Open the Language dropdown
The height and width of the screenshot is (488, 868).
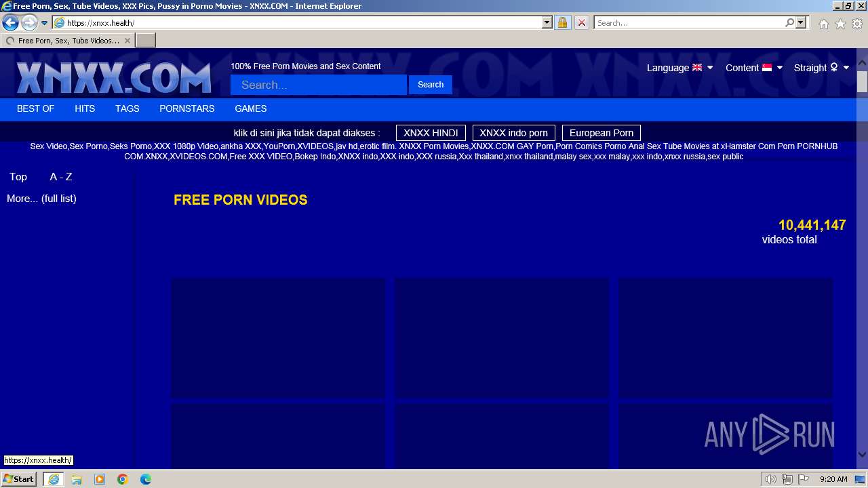[x=679, y=68]
